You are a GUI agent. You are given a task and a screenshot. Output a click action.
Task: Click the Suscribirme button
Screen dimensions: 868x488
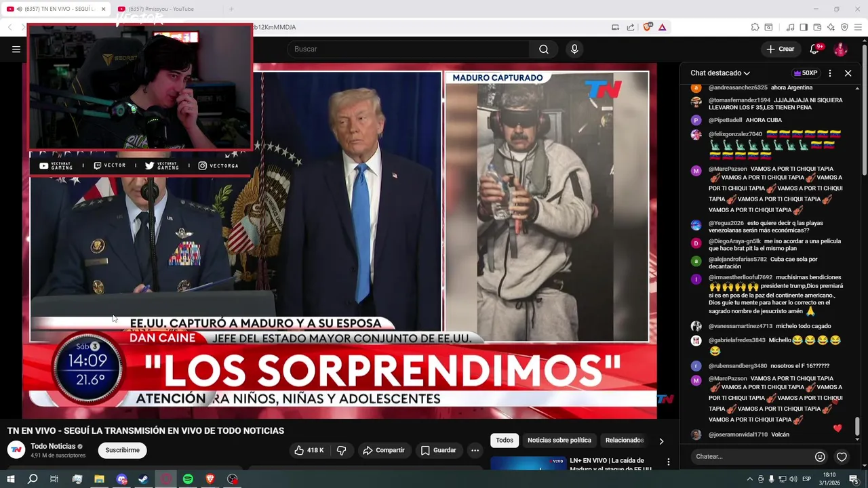tap(122, 450)
